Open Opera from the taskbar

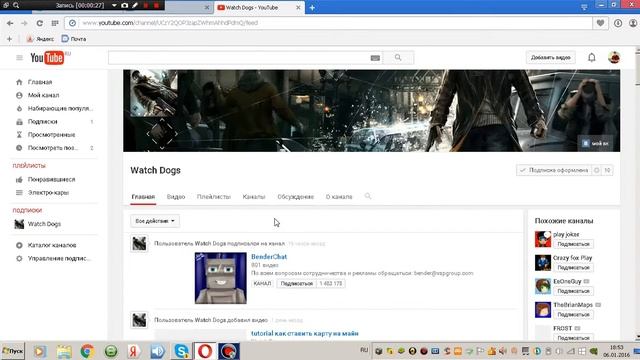(x=205, y=351)
